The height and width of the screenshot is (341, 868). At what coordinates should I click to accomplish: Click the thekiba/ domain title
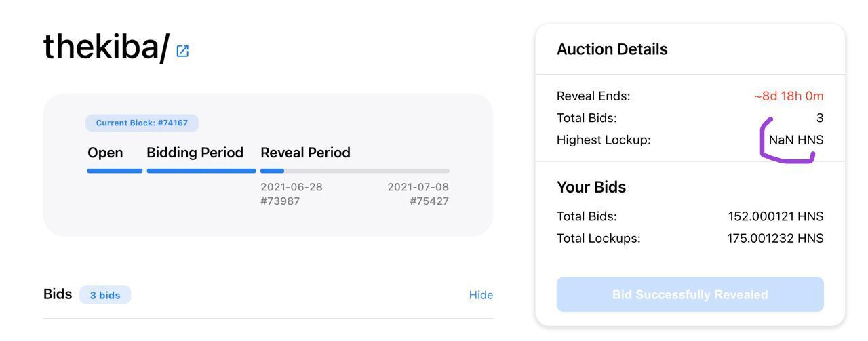coord(106,47)
